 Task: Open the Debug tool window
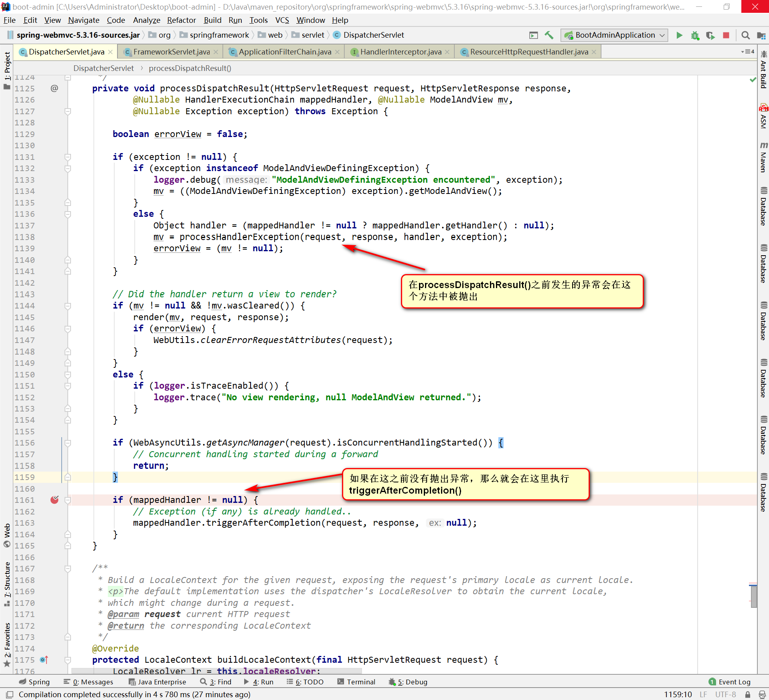click(x=408, y=682)
